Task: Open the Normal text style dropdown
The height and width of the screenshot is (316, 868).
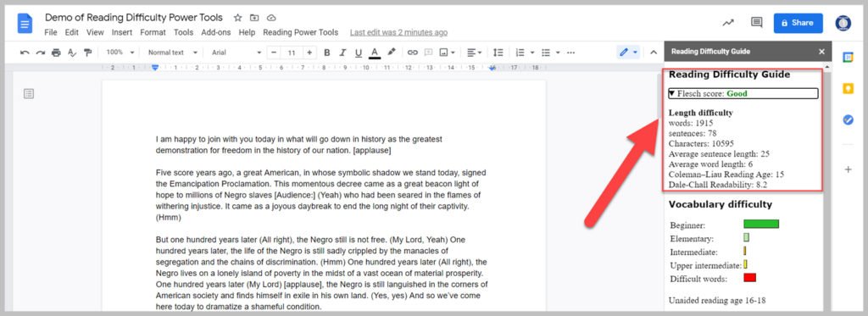Action: (x=173, y=53)
